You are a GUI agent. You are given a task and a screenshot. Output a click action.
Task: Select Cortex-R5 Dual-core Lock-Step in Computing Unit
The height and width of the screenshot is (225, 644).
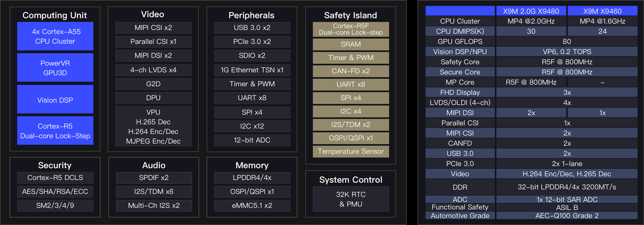[55, 131]
